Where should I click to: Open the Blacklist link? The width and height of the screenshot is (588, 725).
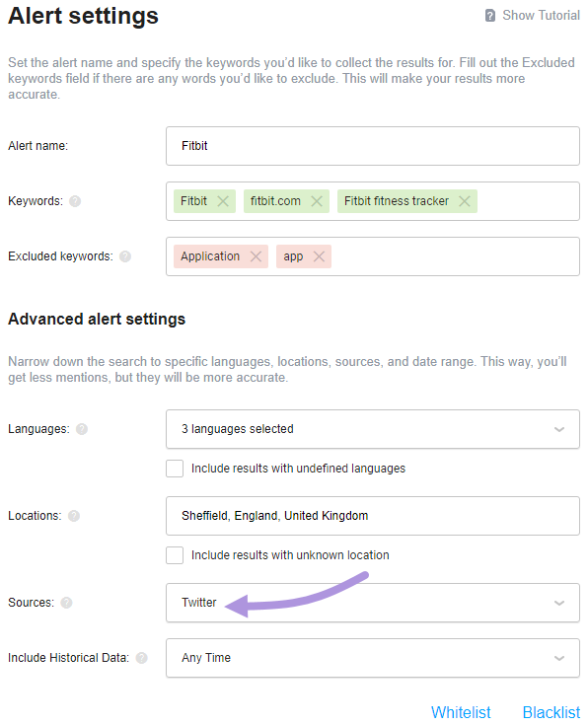[x=551, y=712]
